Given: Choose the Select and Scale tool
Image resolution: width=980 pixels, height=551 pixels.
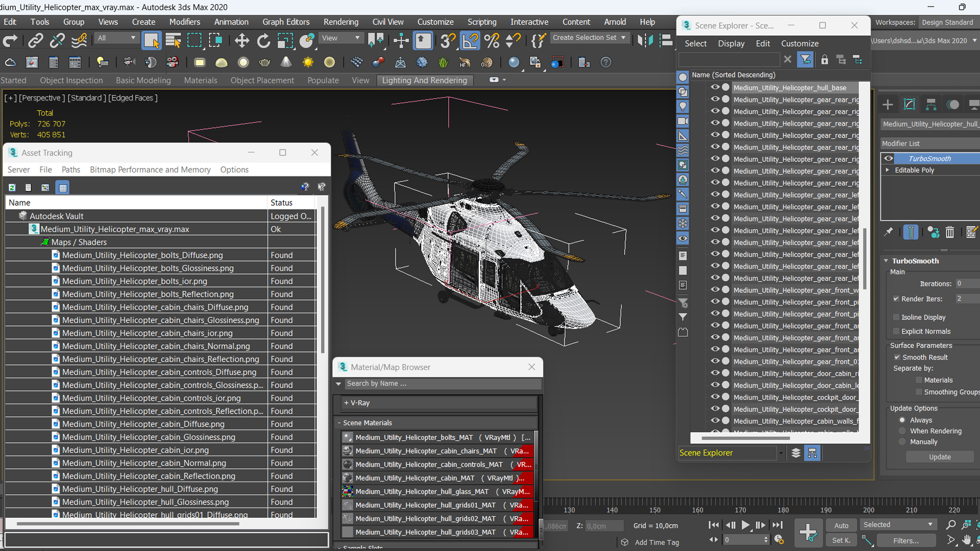Looking at the screenshot, I should 285,40.
